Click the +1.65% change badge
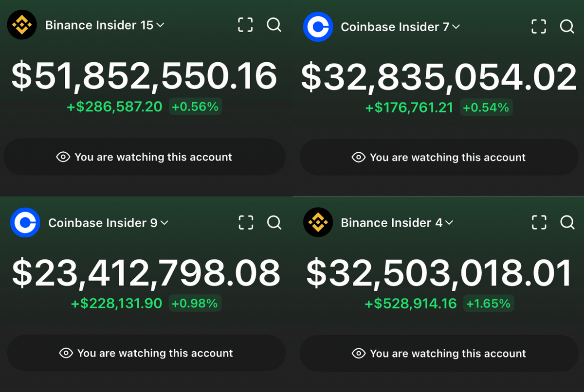Screen dimensions: 584x392 point(489,304)
